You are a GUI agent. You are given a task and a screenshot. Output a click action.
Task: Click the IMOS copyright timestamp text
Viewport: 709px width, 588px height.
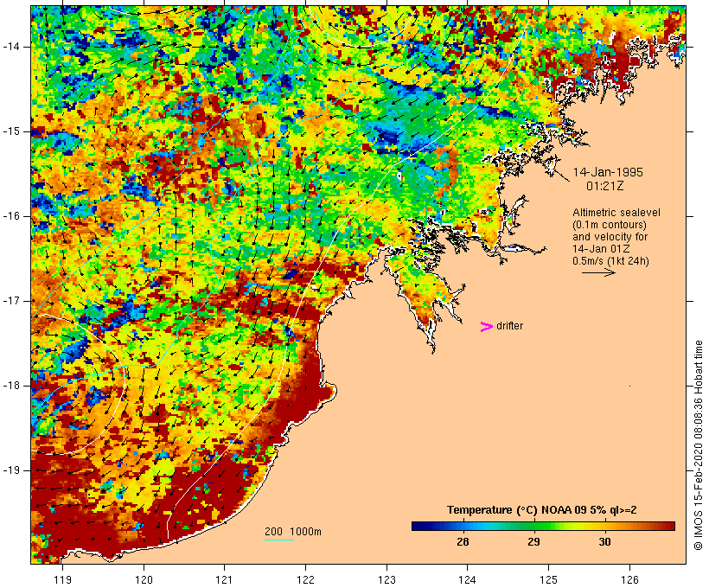[699, 445]
